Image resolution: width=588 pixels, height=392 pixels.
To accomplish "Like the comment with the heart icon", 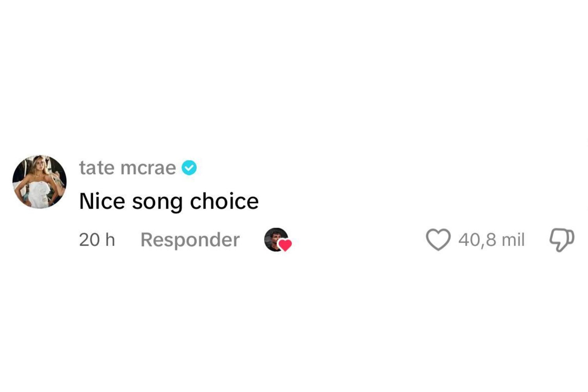I will tap(438, 240).
